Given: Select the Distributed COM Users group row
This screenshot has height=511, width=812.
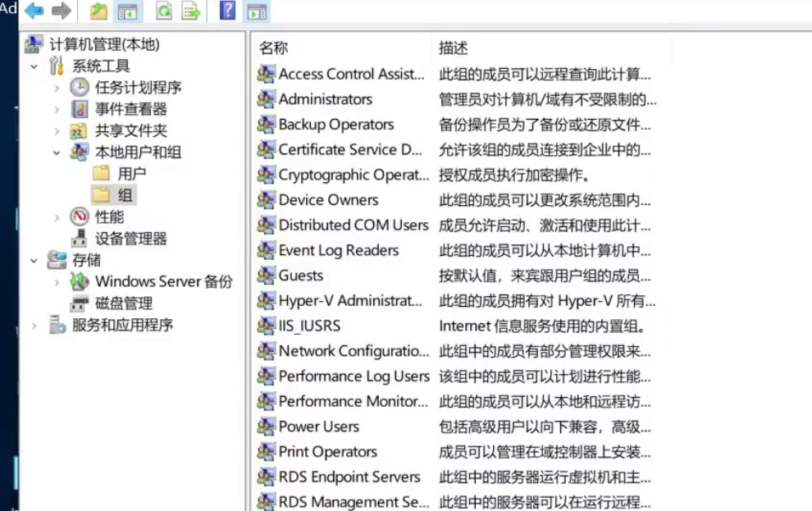Looking at the screenshot, I should [x=354, y=226].
